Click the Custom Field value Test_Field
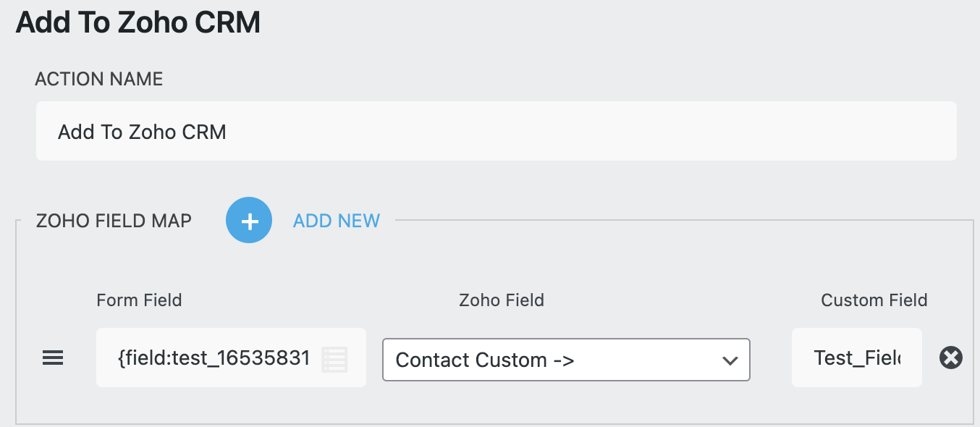This screenshot has width=980, height=427. [856, 358]
